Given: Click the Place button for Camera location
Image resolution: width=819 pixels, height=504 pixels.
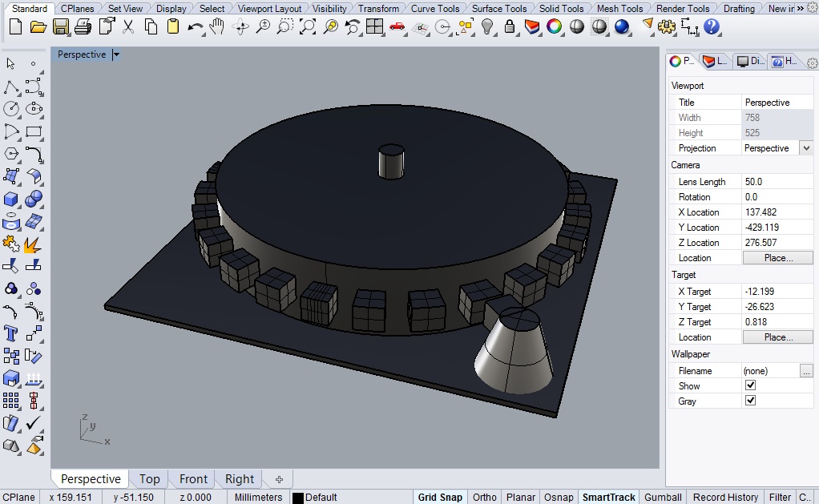Looking at the screenshot, I should click(777, 258).
